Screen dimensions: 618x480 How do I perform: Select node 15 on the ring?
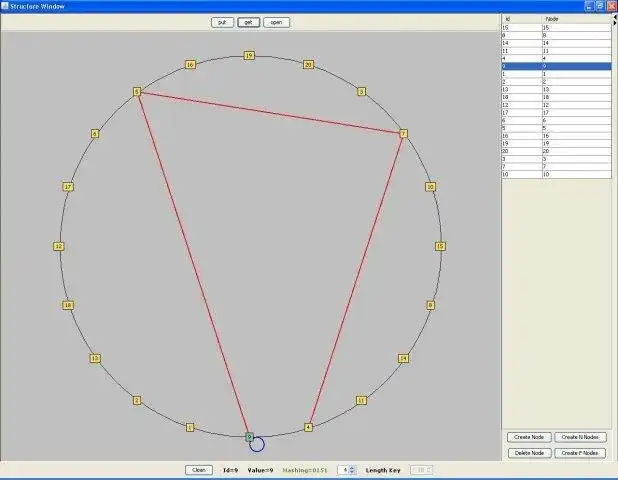(439, 246)
